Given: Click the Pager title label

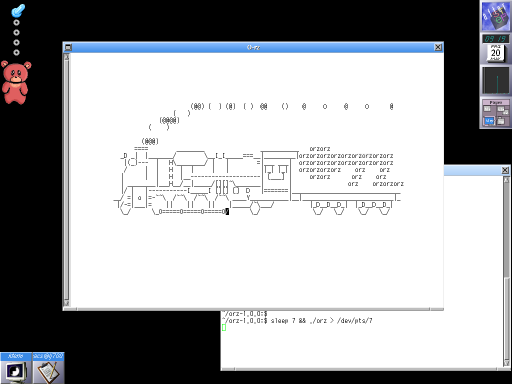Looking at the screenshot, I should pyautogui.click(x=496, y=103).
